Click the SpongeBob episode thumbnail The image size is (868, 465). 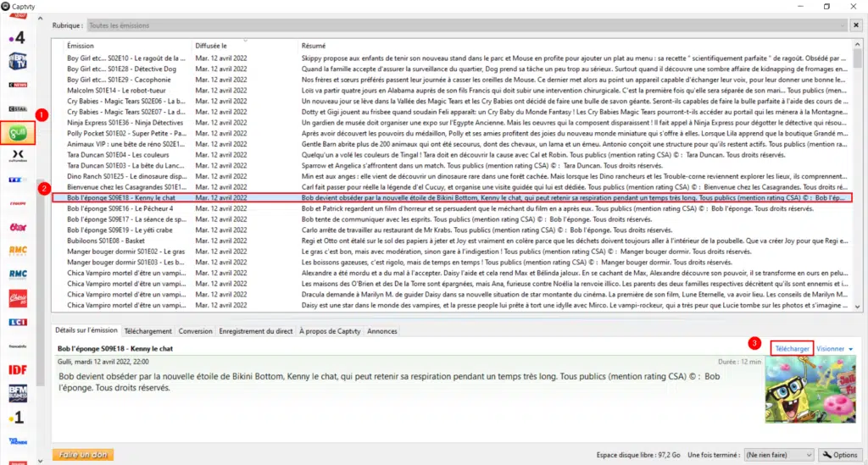pyautogui.click(x=810, y=390)
